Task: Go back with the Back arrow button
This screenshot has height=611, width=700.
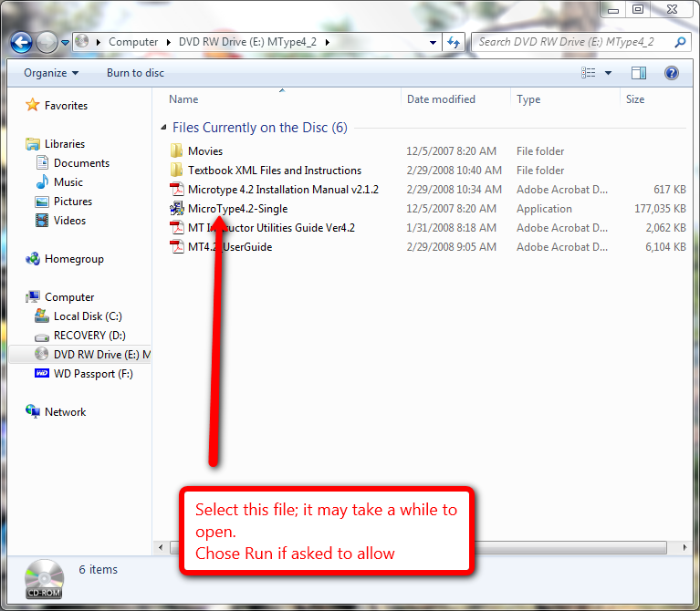Action: click(21, 43)
